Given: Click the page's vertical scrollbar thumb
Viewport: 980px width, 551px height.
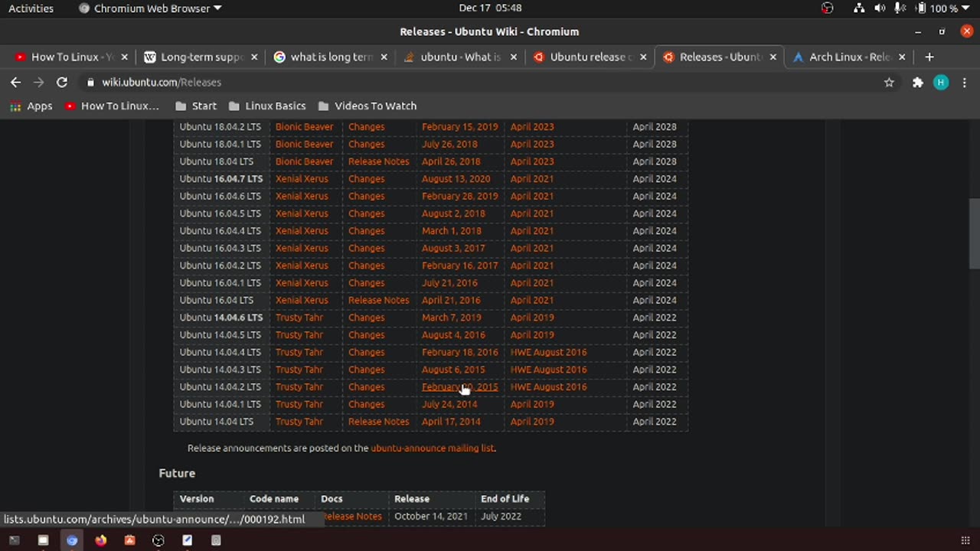Looking at the screenshot, I should click(974, 233).
